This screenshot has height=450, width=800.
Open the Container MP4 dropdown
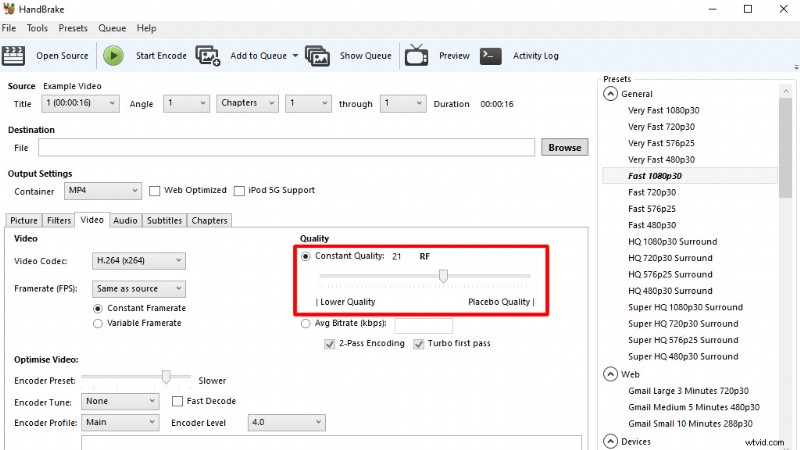(x=103, y=191)
